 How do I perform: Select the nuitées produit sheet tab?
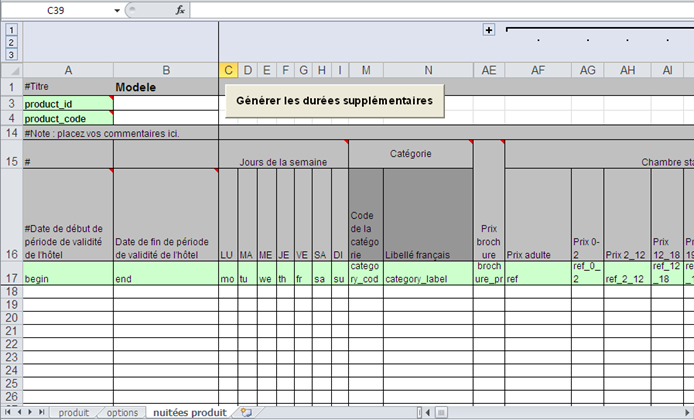pyautogui.click(x=190, y=412)
